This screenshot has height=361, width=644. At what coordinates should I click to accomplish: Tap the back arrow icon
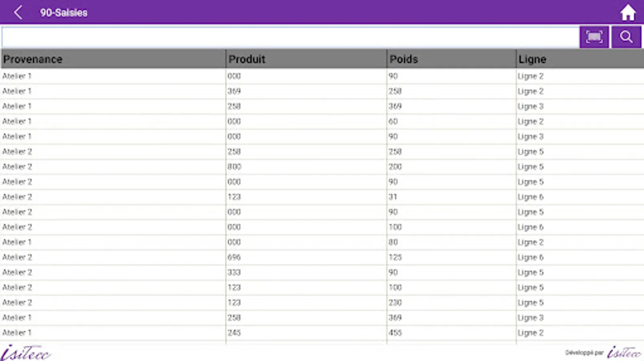coord(18,12)
